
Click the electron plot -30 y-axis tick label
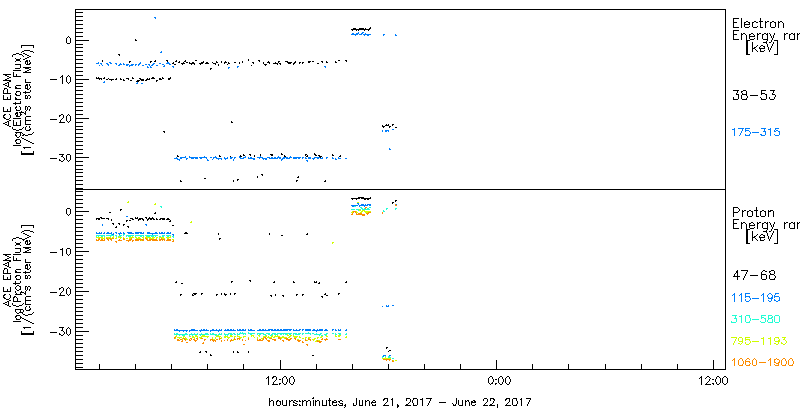coord(59,158)
